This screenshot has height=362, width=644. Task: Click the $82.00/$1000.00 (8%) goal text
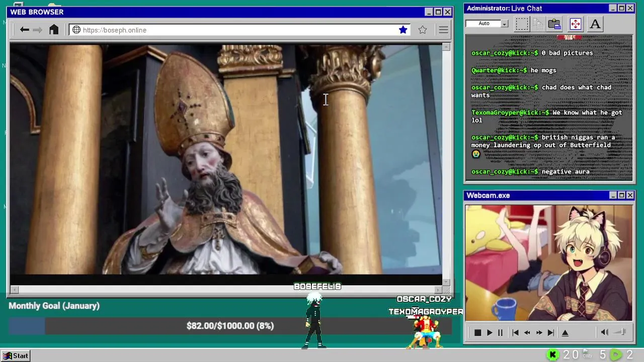(x=230, y=326)
